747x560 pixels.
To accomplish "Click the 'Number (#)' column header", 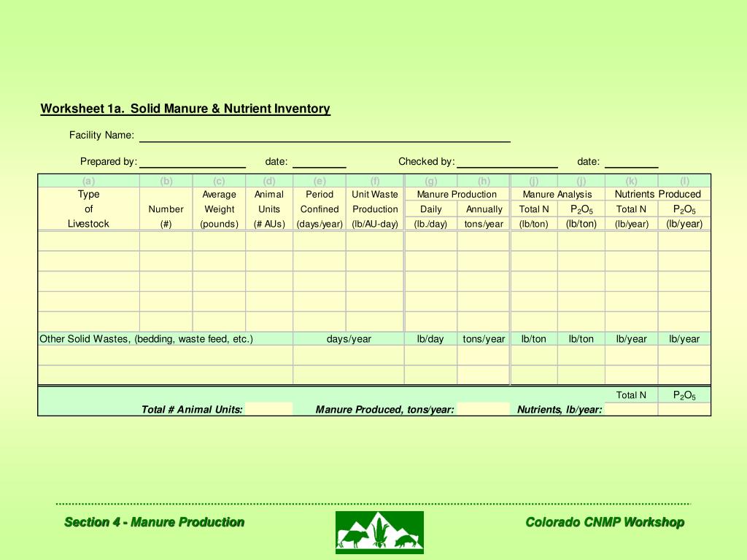I will [166, 216].
